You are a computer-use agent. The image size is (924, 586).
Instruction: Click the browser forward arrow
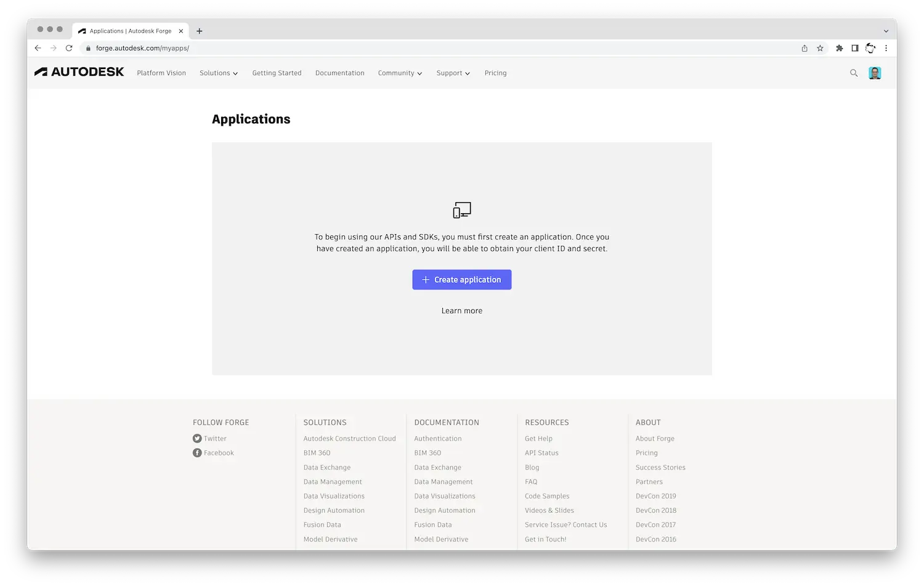pos(54,48)
